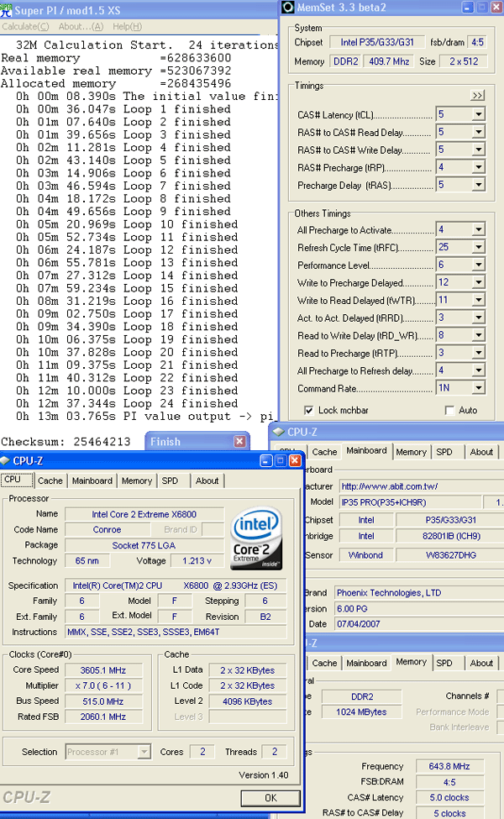Click the Super PI title bar icon
Viewport: 504px width, 819px height.
[x=7, y=7]
